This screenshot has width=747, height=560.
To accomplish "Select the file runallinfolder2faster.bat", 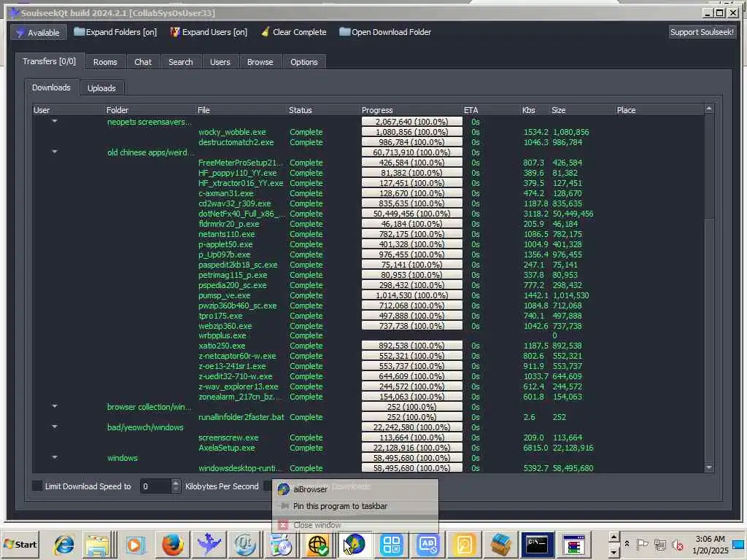I will click(x=241, y=417).
